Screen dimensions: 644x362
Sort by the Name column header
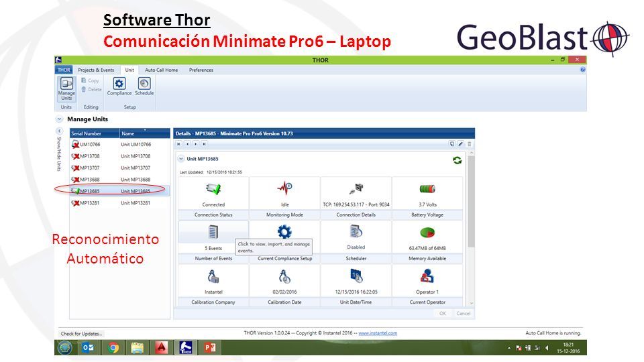(x=145, y=133)
